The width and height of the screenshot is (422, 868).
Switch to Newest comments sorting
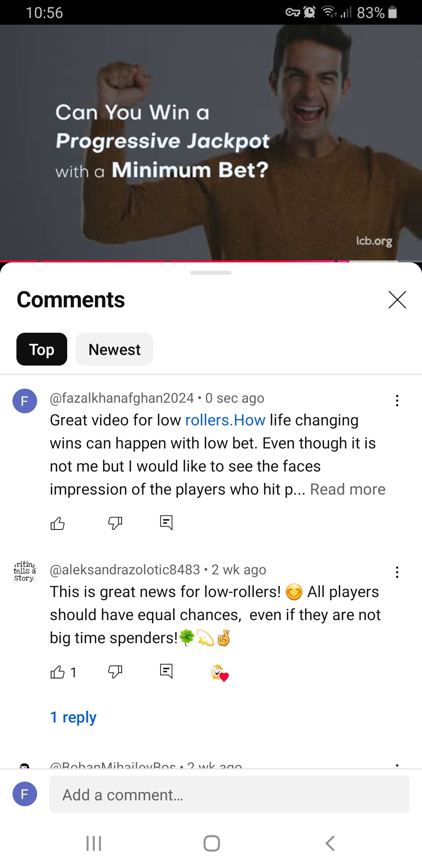click(114, 349)
